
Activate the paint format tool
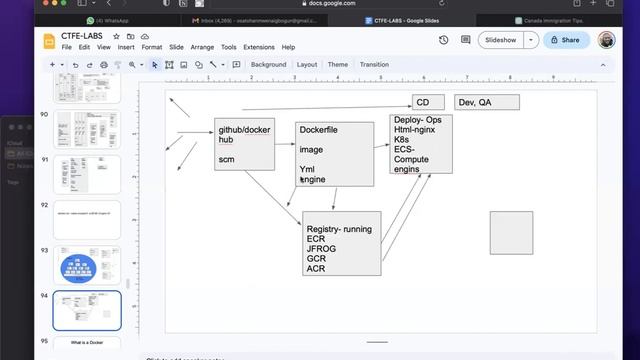point(118,65)
